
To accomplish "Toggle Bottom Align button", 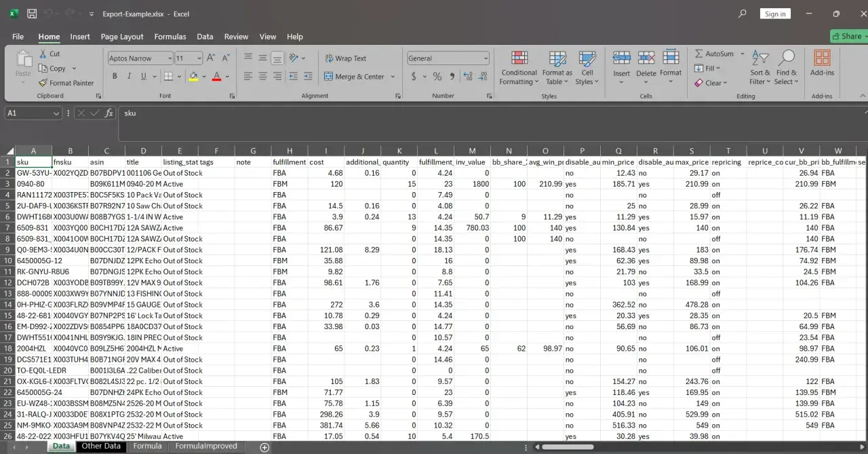I will 277,58.
